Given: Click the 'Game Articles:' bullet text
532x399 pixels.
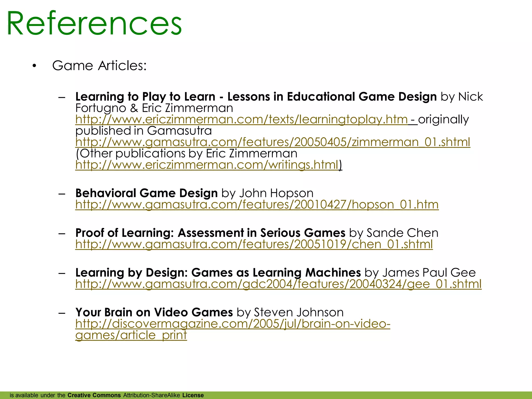Looking at the screenshot, I should 99,65.
